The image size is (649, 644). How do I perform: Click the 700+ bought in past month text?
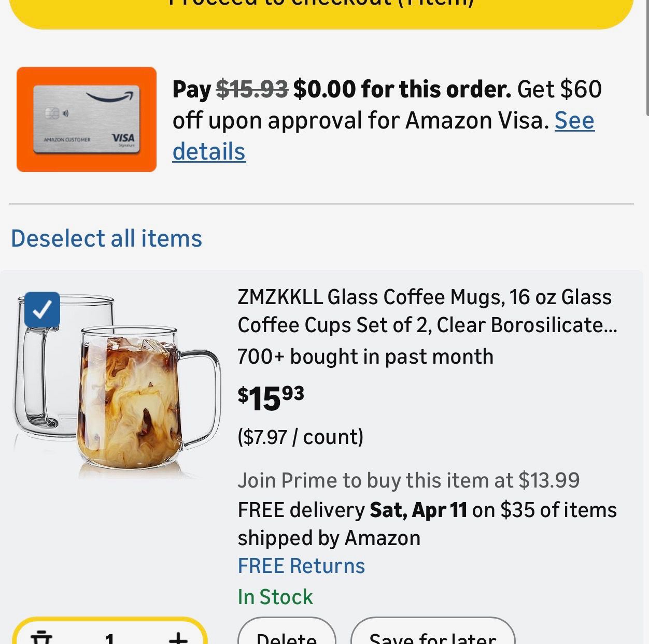click(365, 356)
